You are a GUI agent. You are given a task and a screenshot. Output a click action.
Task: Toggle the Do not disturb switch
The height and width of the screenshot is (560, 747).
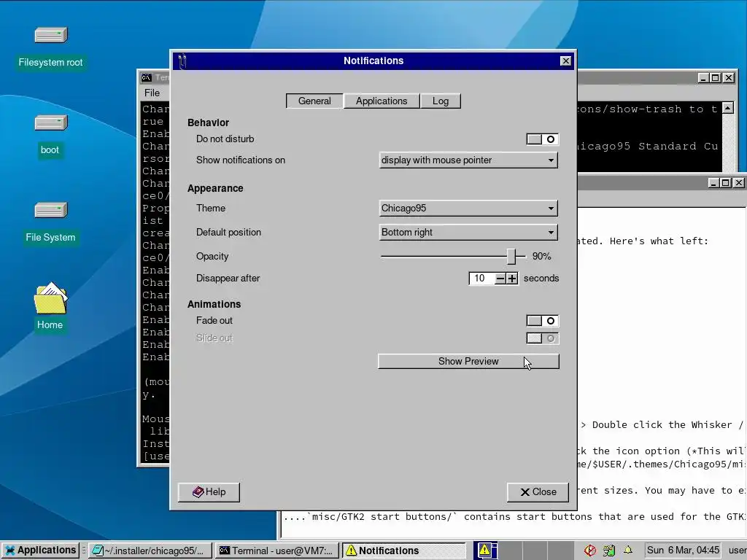542,139
